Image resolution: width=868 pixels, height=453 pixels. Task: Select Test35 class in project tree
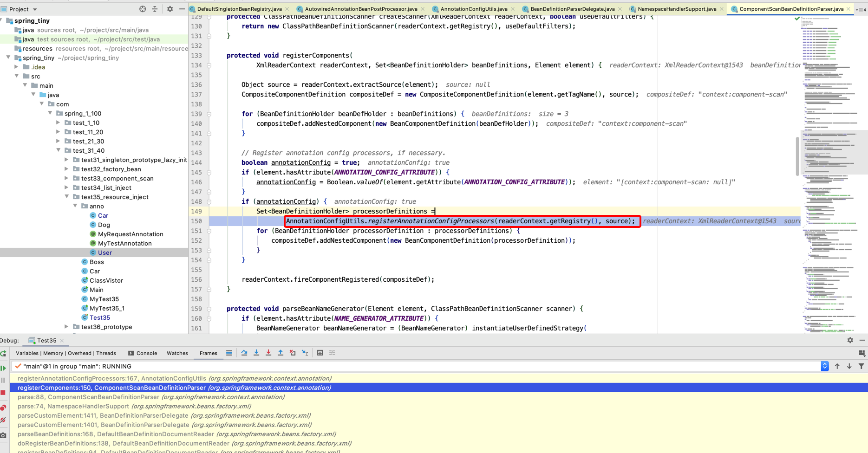(x=99, y=317)
